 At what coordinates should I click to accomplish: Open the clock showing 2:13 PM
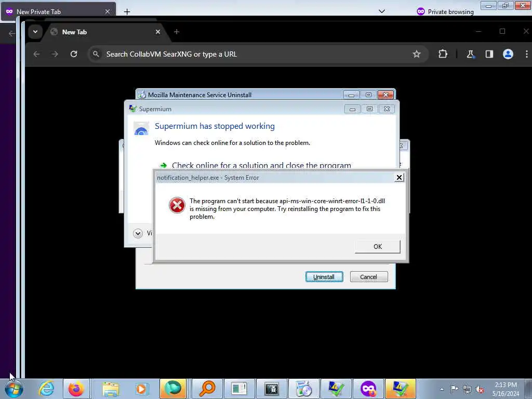[506, 389]
